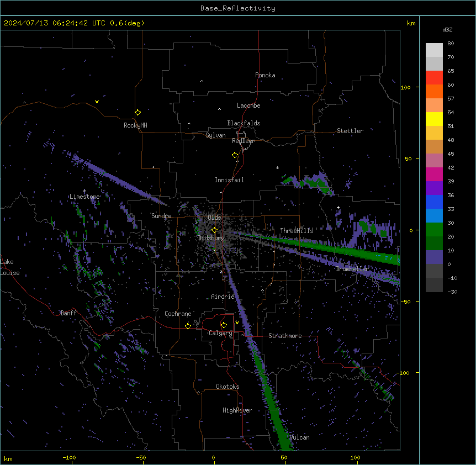The height and width of the screenshot is (465, 476).
Task: Click the Lacombe city label
Action: click(x=248, y=105)
